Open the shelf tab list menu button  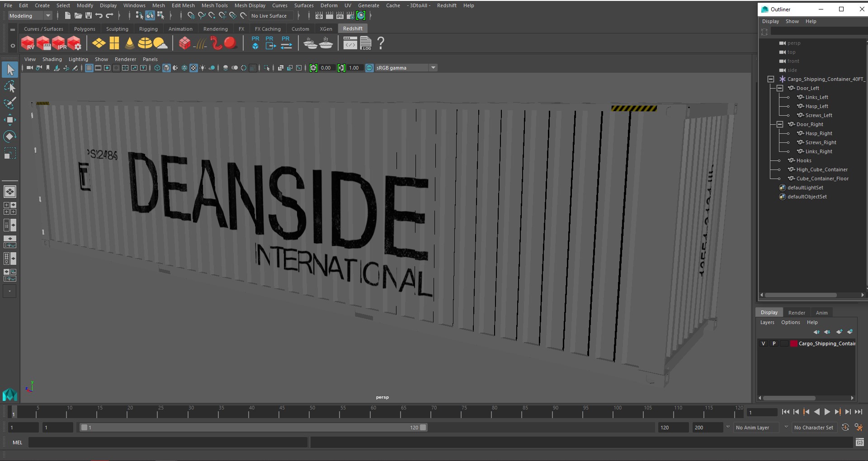(x=13, y=29)
